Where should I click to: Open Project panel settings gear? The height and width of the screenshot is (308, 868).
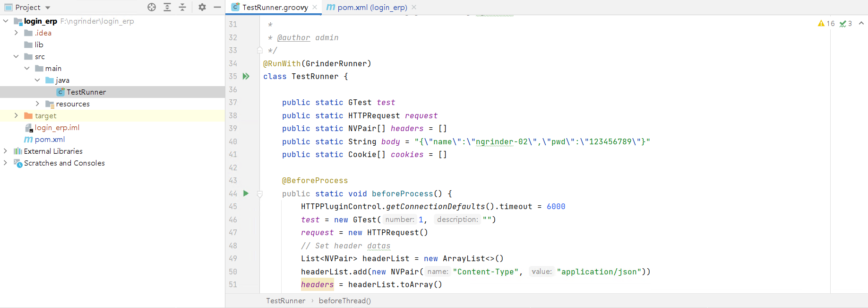click(x=202, y=7)
